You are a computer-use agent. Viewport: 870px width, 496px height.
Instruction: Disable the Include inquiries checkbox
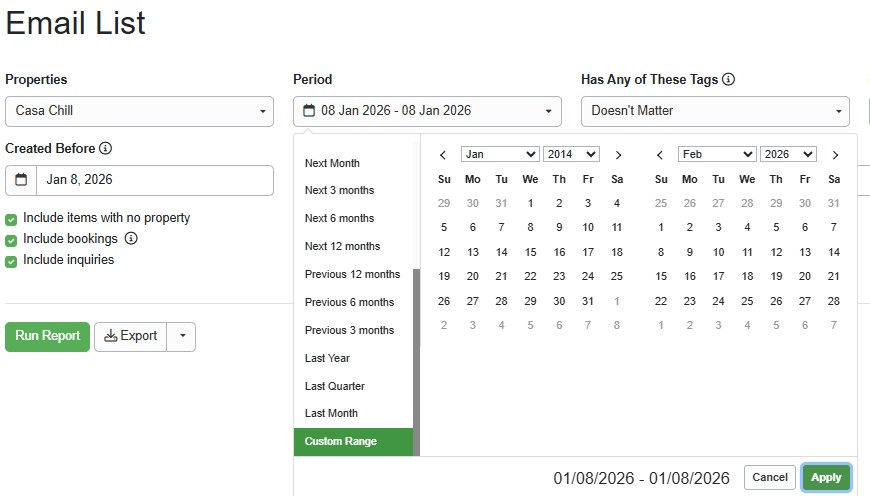tap(11, 261)
